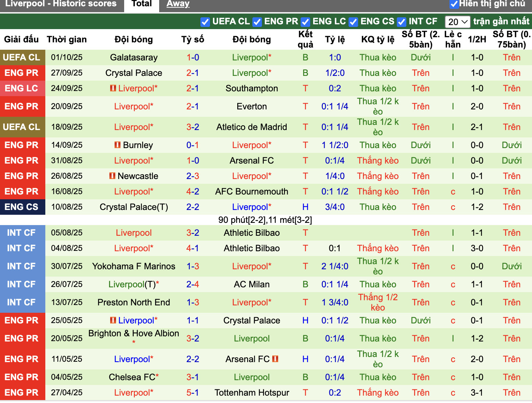532x403 pixels.
Task: Open Athletic Bilbao link in 05/08/25 row
Action: (x=252, y=233)
